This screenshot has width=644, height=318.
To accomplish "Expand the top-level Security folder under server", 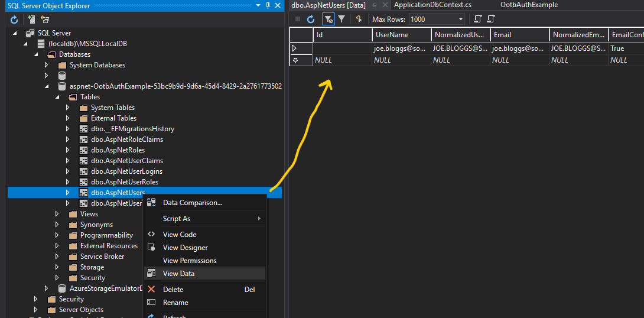I will [36, 299].
